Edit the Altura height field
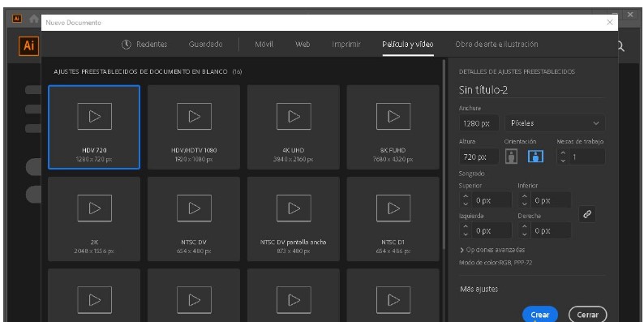The width and height of the screenshot is (644, 322). (479, 157)
